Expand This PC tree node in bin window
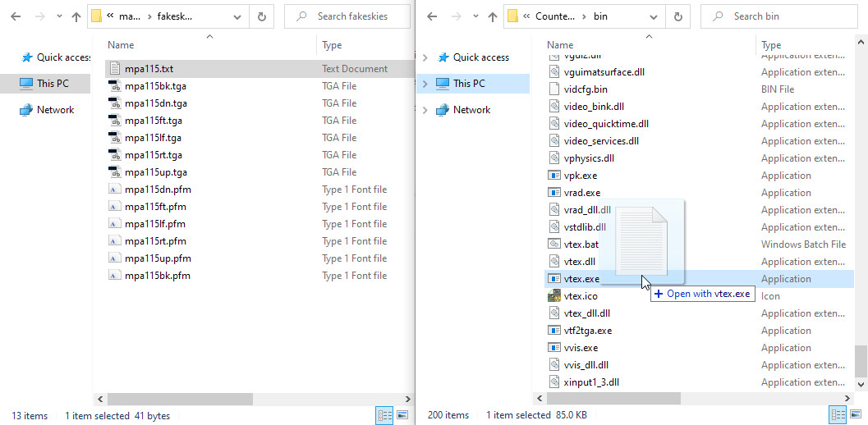The width and height of the screenshot is (868, 425). [425, 84]
